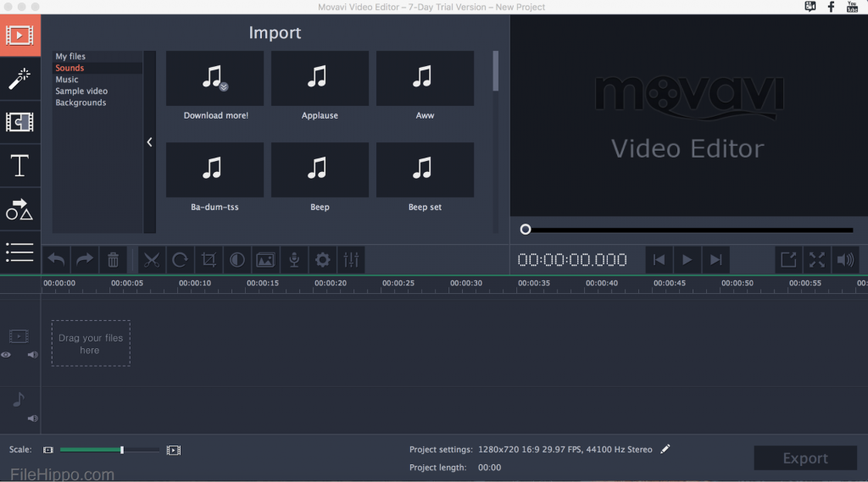Switch preview to full screen
The width and height of the screenshot is (868, 482).
click(817, 259)
